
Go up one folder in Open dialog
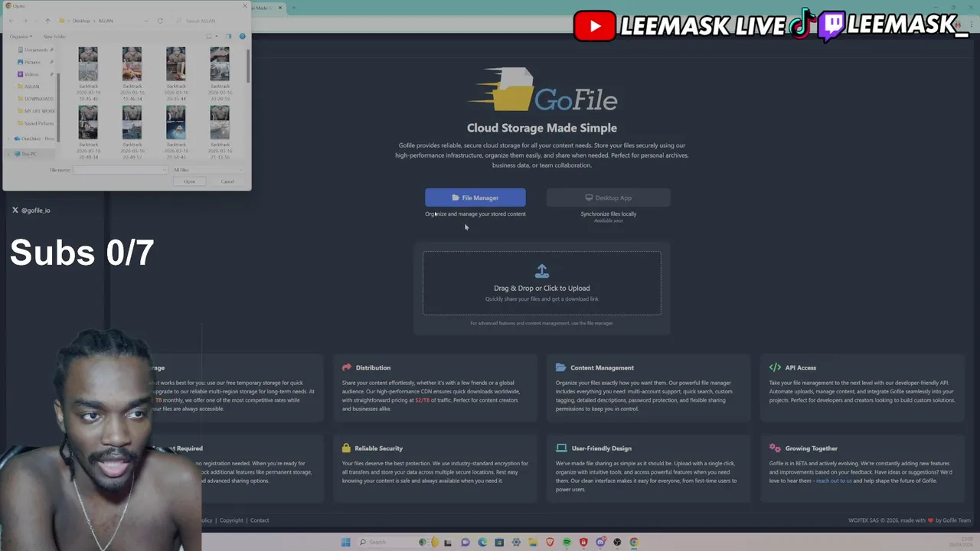pos(47,21)
